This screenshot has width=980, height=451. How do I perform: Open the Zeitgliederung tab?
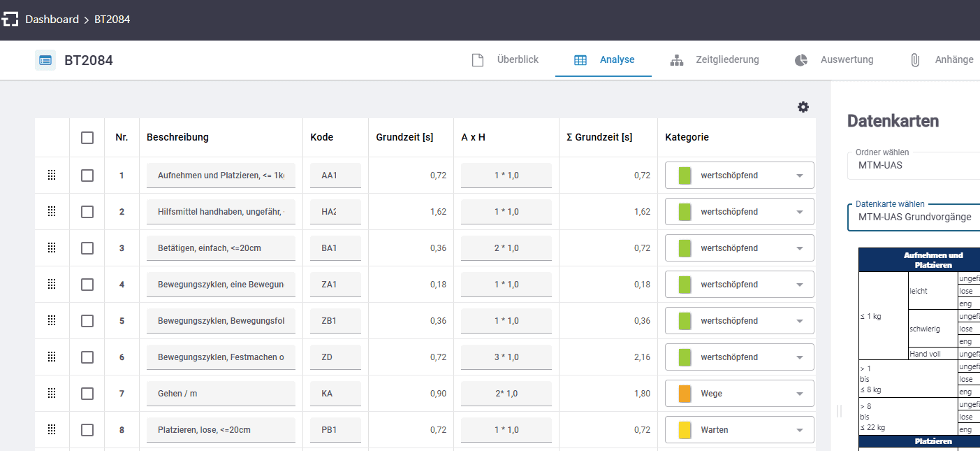click(x=726, y=60)
